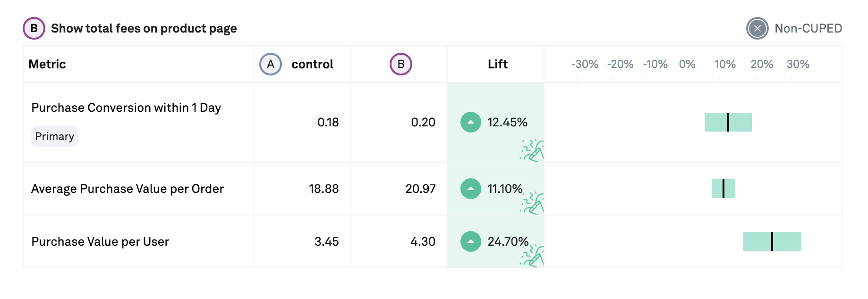Click confidence interval bar for Purchase Conversion
The height and width of the screenshot is (299, 868).
[728, 122]
